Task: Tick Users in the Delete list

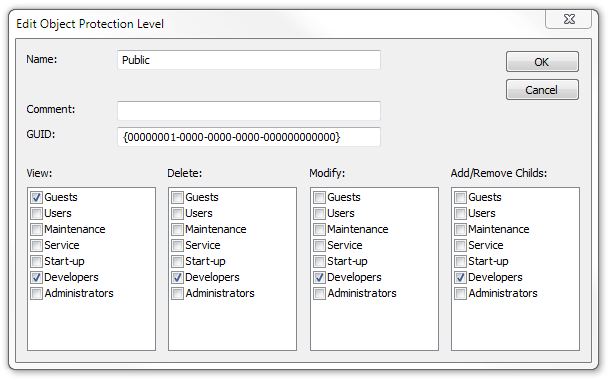Action: (x=177, y=213)
